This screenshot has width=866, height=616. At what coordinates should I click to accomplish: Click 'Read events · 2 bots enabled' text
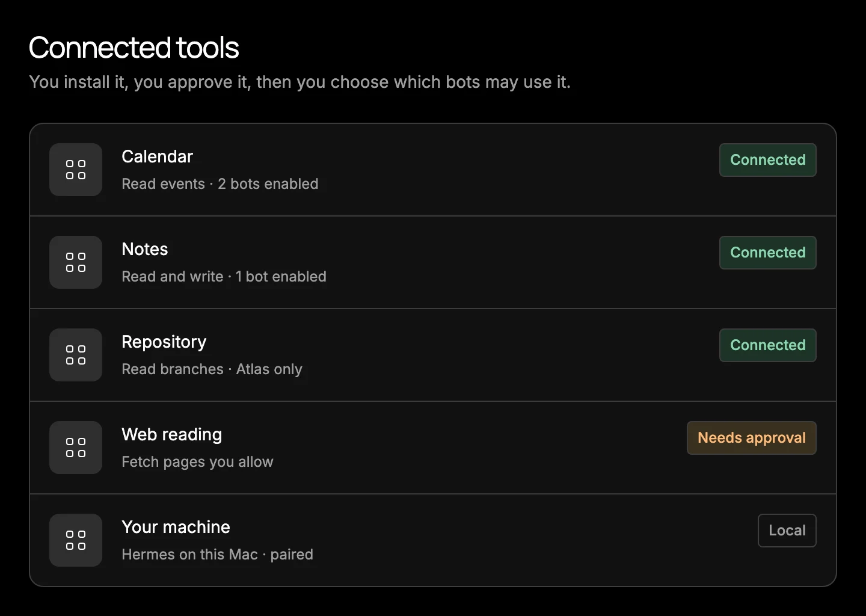tap(220, 184)
